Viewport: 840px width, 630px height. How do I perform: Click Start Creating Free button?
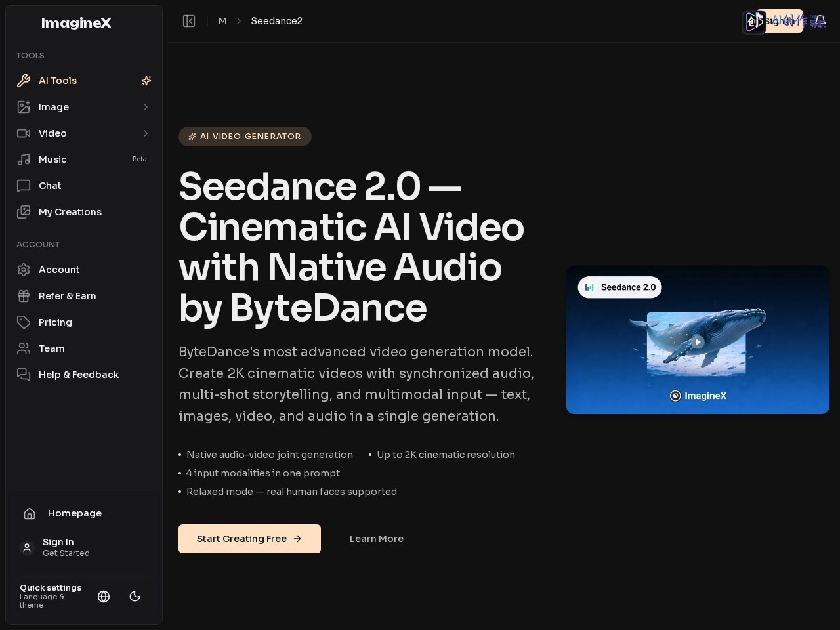249,539
